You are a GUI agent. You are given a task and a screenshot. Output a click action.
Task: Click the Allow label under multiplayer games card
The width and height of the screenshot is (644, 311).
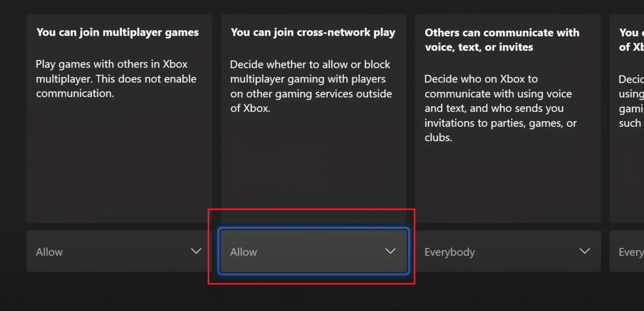[x=49, y=252]
